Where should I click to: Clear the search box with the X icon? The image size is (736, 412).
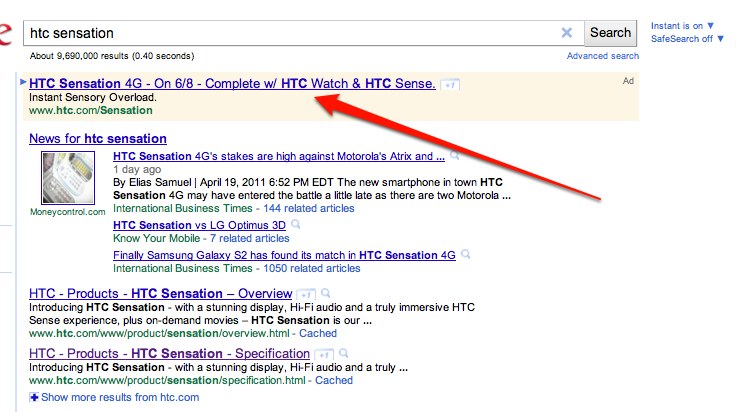[567, 33]
